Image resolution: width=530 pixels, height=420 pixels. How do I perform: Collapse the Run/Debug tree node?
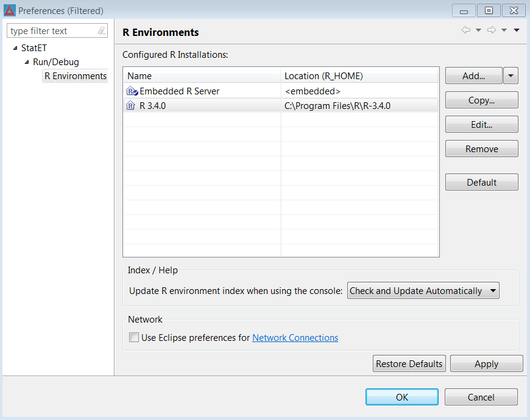[27, 62]
